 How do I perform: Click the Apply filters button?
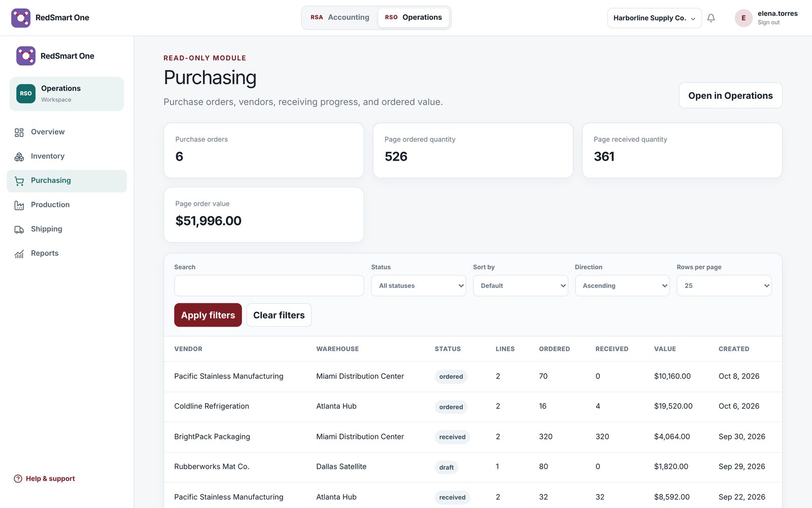pyautogui.click(x=208, y=315)
